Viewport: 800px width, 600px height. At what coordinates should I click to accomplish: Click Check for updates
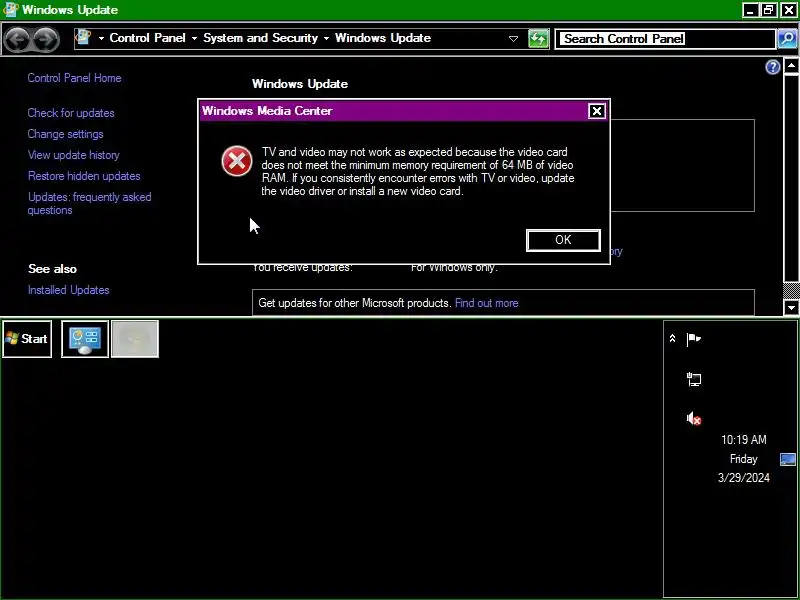coord(71,113)
